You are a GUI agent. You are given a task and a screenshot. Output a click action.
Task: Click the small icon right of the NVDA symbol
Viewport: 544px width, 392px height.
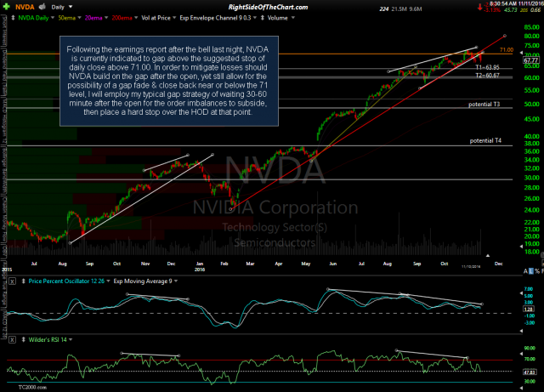[43, 5]
